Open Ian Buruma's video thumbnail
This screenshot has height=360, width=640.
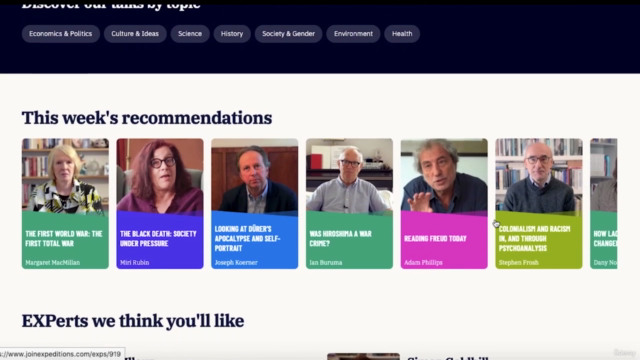(x=349, y=176)
